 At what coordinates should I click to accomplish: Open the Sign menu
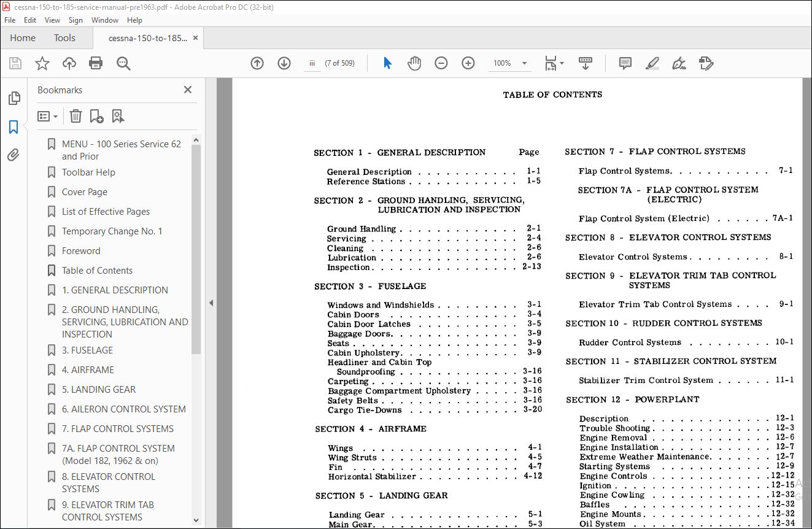click(x=75, y=20)
